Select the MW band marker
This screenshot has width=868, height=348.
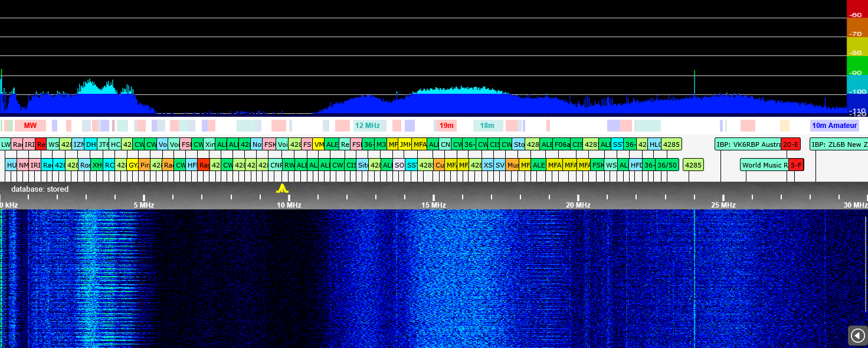[30, 126]
